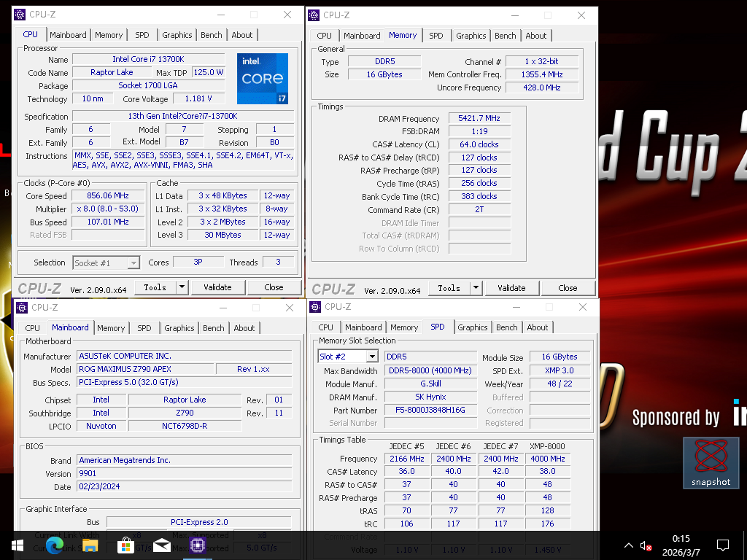Switch to Mainboard tab in CPU window
The image size is (747, 560).
[68, 35]
